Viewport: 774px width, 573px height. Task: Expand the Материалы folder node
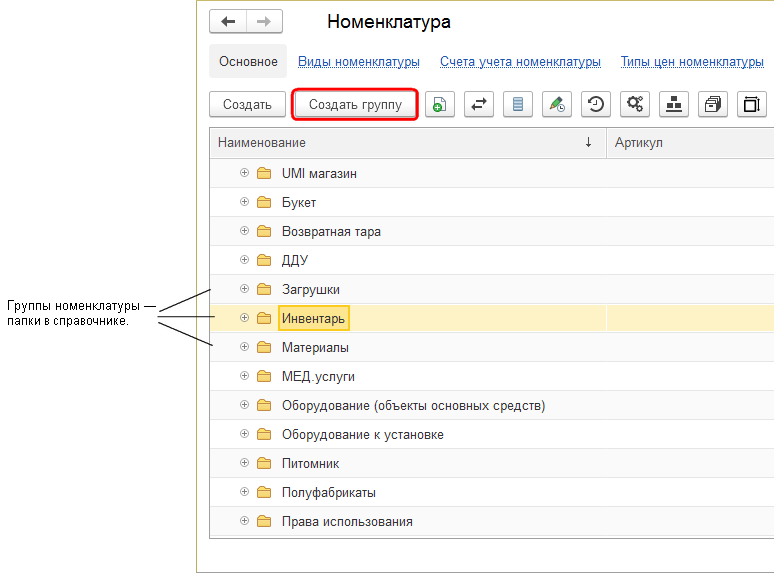pyautogui.click(x=244, y=347)
